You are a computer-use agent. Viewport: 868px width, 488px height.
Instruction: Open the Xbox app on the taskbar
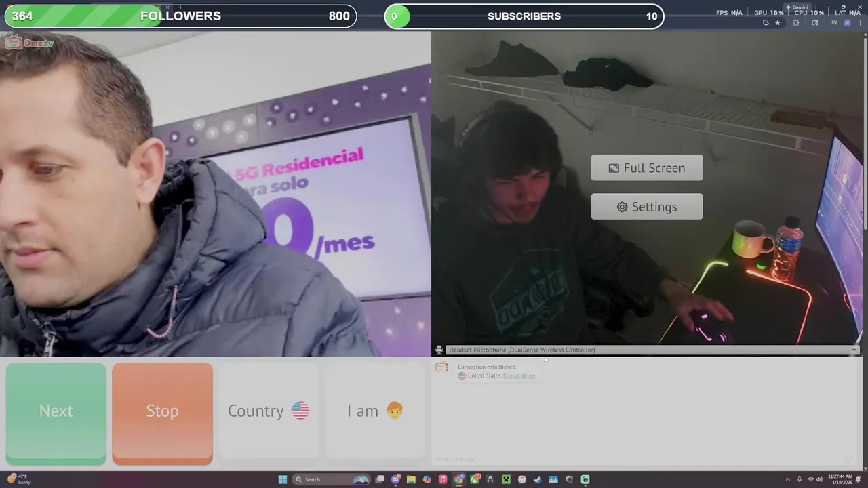(x=475, y=479)
